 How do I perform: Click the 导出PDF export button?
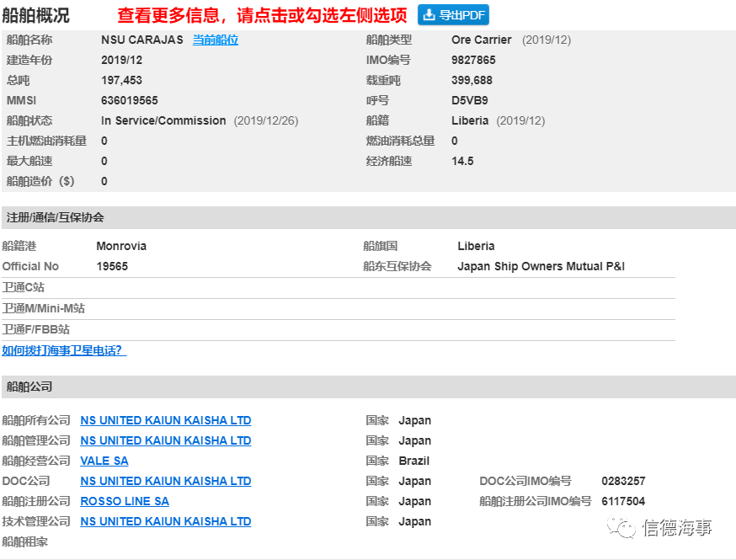[453, 15]
